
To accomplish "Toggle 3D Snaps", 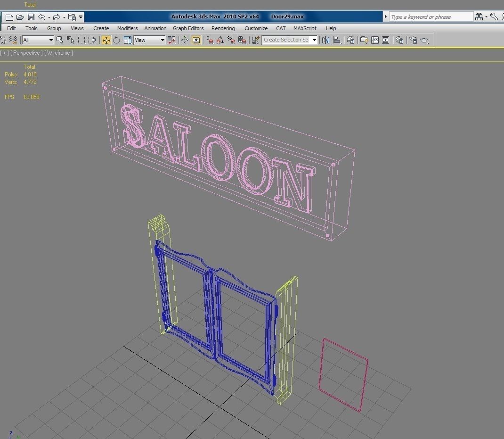I will (210, 40).
